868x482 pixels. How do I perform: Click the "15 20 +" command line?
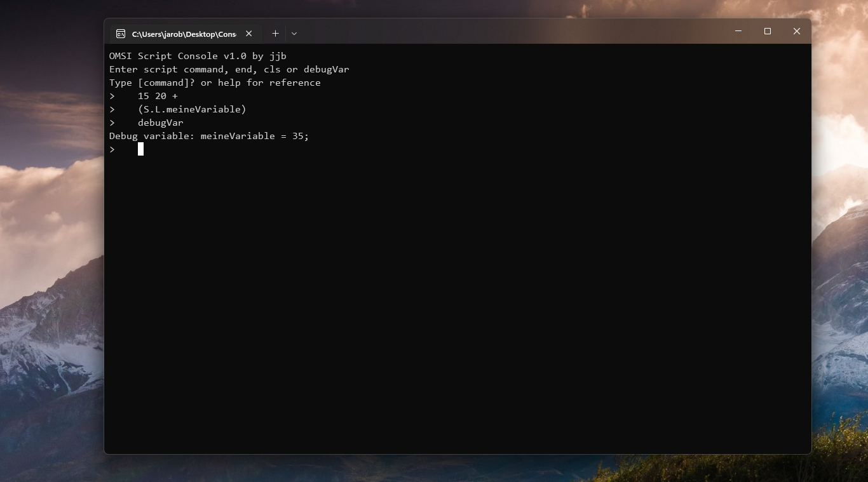click(x=158, y=96)
